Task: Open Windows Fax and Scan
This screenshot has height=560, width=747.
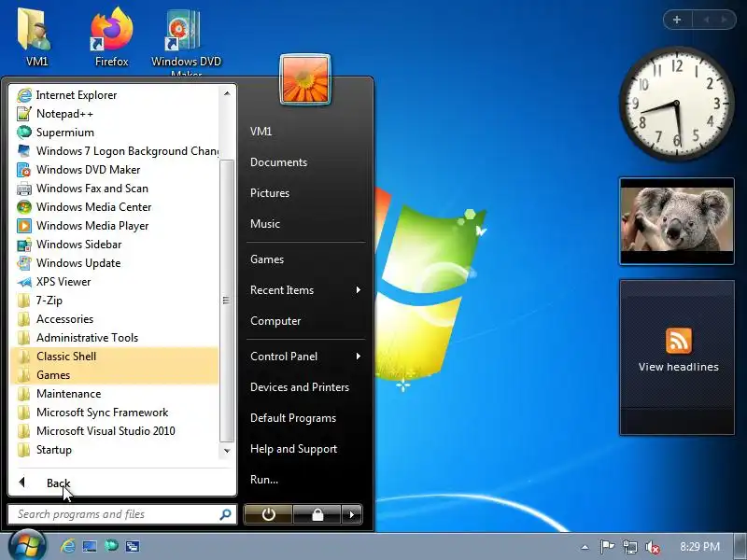Action: (x=114, y=189)
